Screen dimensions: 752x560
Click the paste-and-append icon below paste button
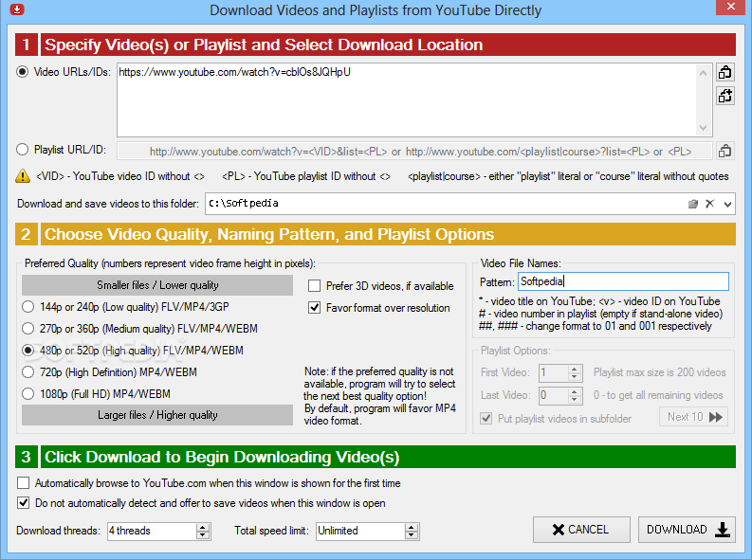725,96
